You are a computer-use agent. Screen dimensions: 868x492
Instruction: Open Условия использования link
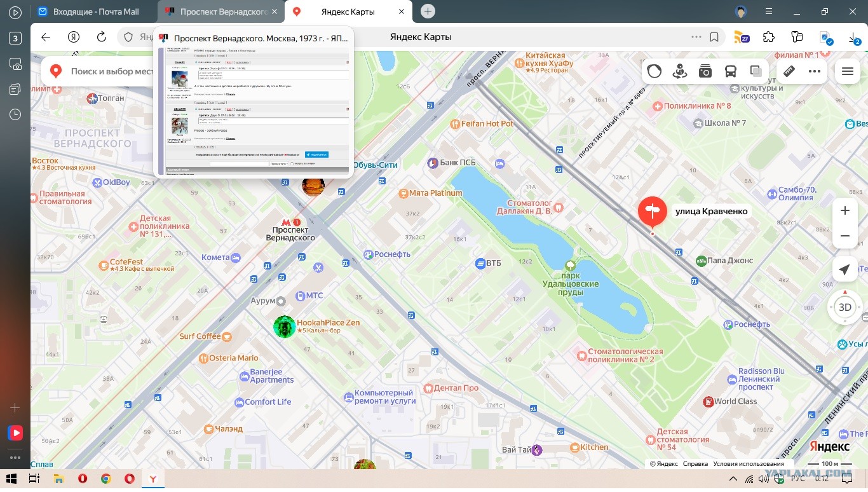(749, 464)
